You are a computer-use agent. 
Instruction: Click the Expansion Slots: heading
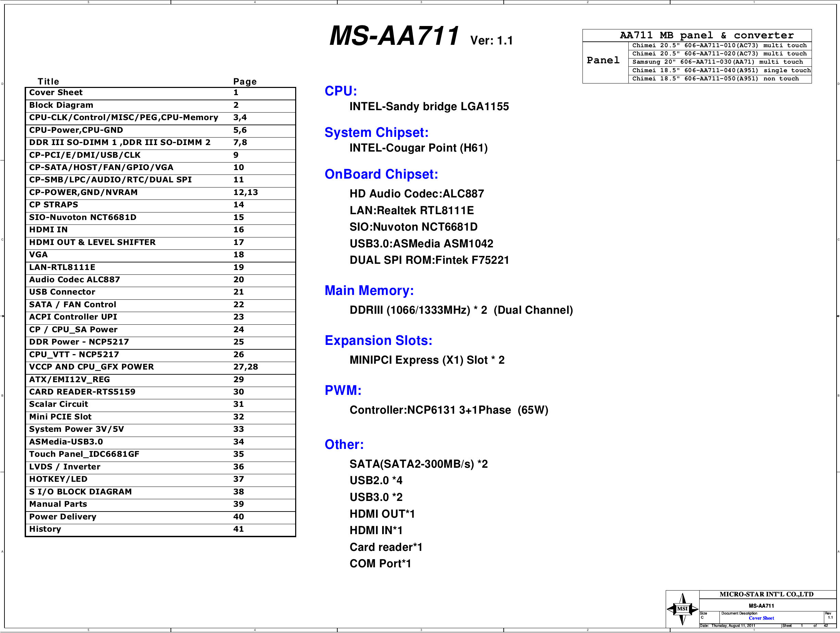point(378,341)
